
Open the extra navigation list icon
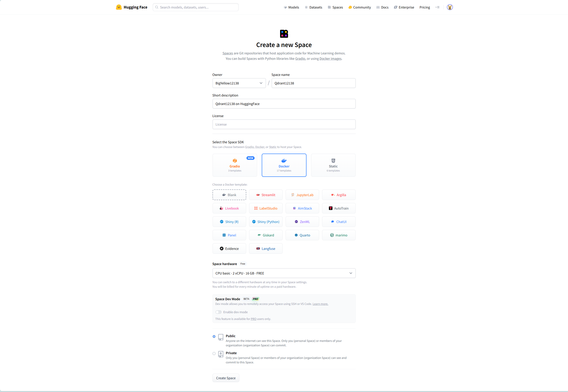[437, 7]
